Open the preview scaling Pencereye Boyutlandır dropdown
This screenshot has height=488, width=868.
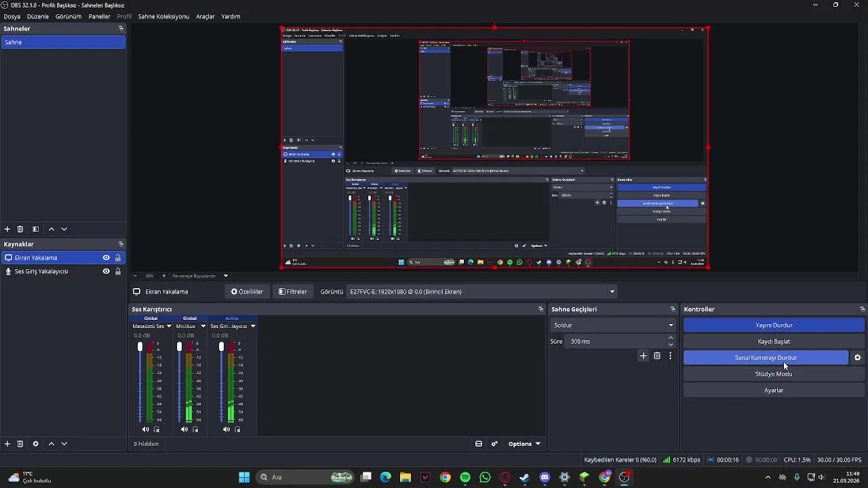200,276
